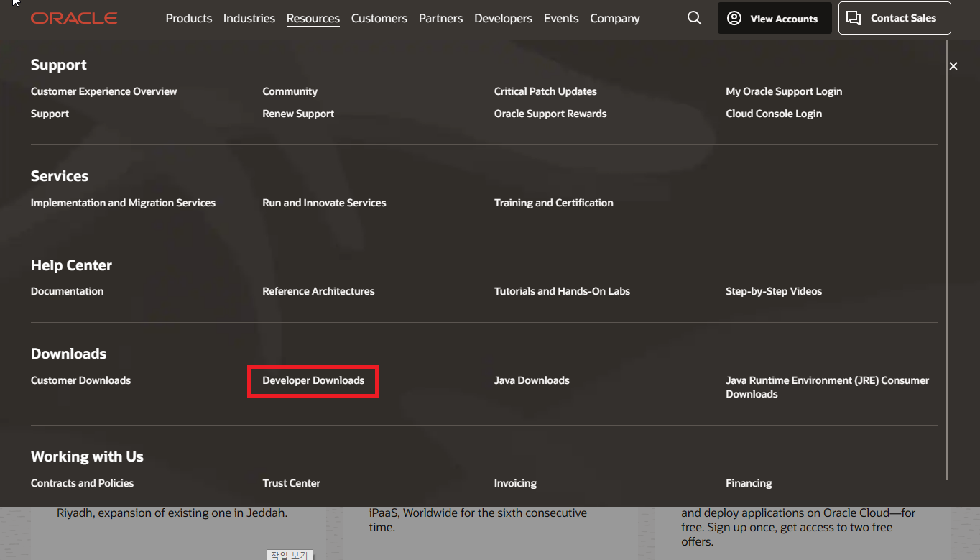Go to Training and Certification
Screen dimensions: 980x560
tap(554, 203)
